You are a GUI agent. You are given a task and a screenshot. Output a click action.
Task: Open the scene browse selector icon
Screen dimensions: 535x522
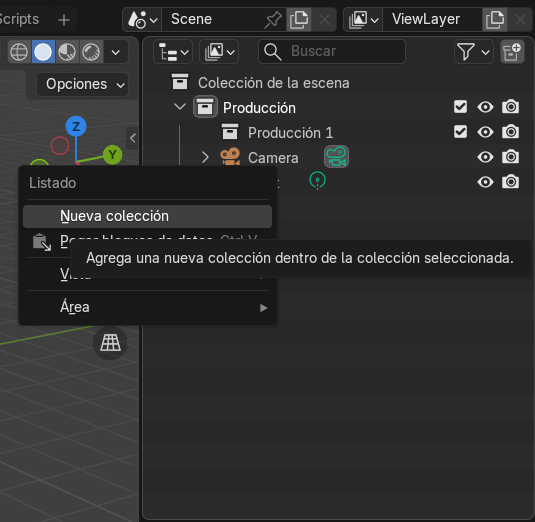pos(142,19)
